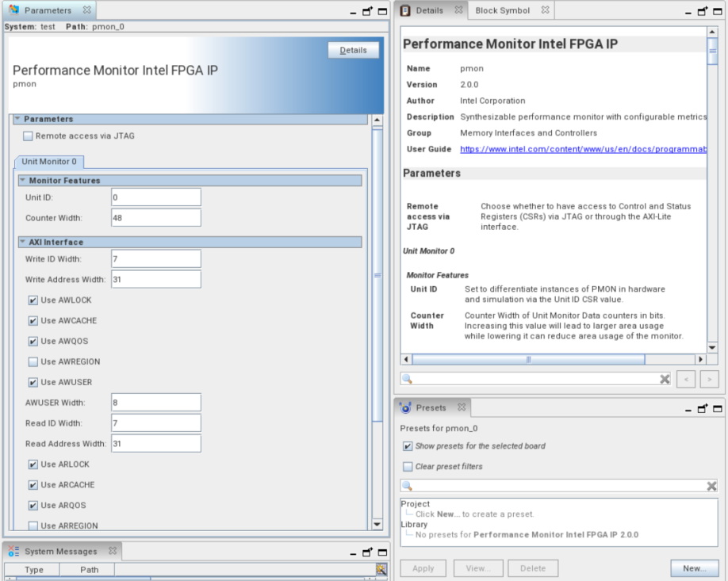Click the Details button
Image resolution: width=728 pixels, height=581 pixels.
(353, 50)
